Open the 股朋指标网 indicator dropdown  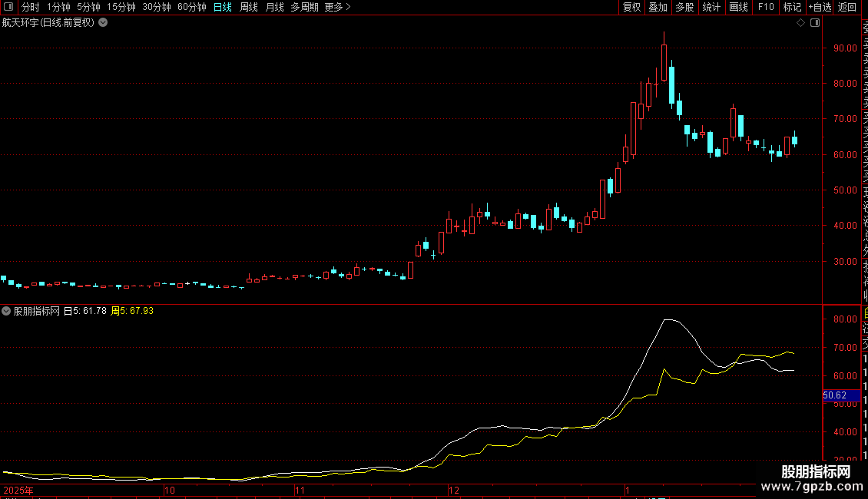pos(6,311)
